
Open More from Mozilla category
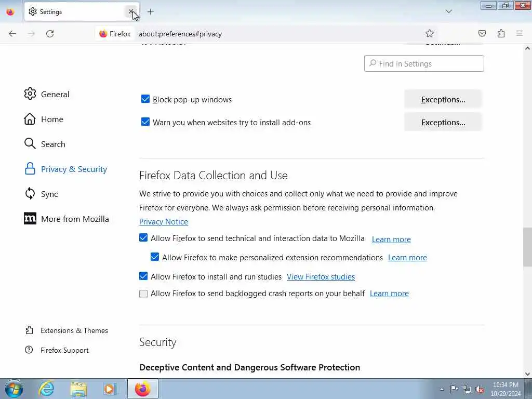[x=66, y=219]
